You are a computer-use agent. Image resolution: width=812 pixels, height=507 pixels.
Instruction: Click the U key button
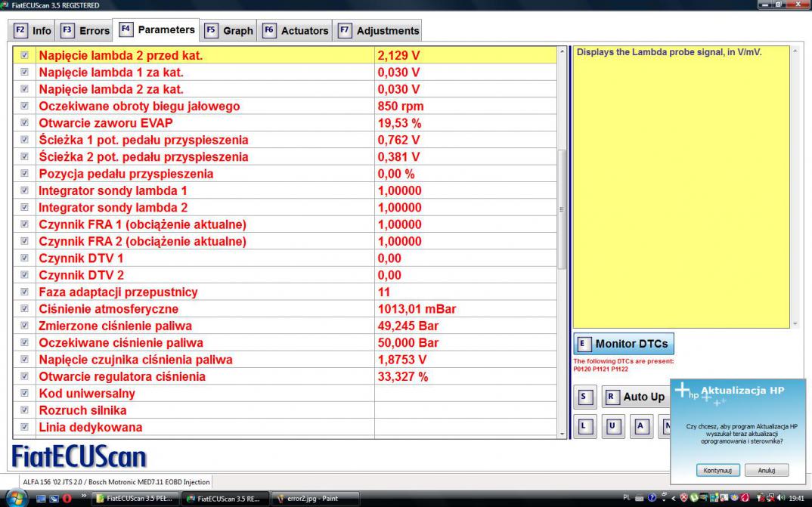pyautogui.click(x=612, y=426)
